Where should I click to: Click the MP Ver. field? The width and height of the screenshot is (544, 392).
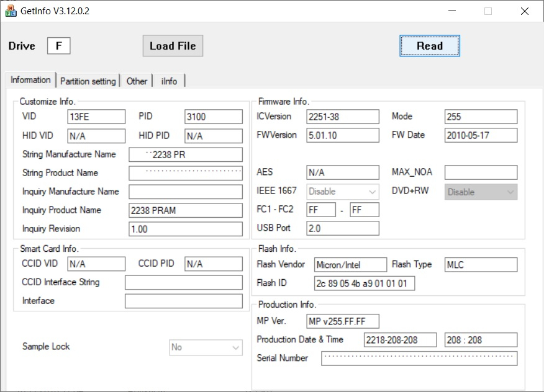click(x=343, y=321)
